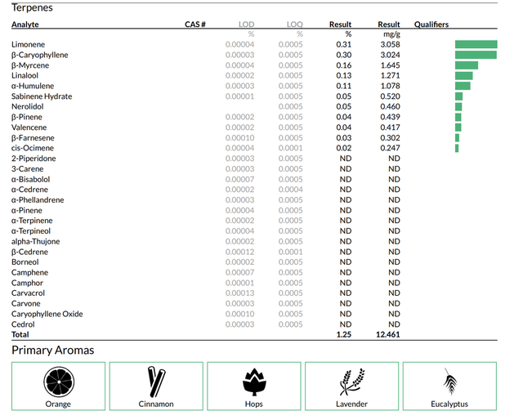
Task: Select the Sabinene Hydrate row
Action: [42, 96]
